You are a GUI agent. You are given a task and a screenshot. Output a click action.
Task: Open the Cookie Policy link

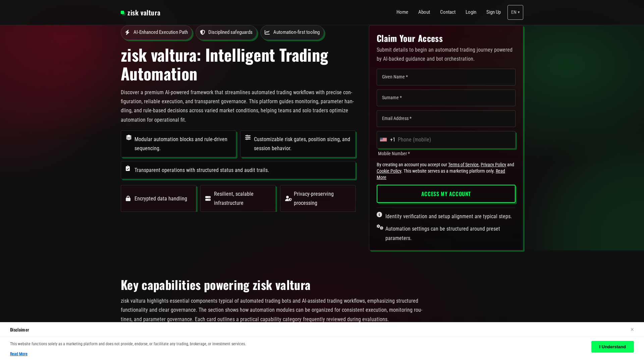[x=389, y=171]
